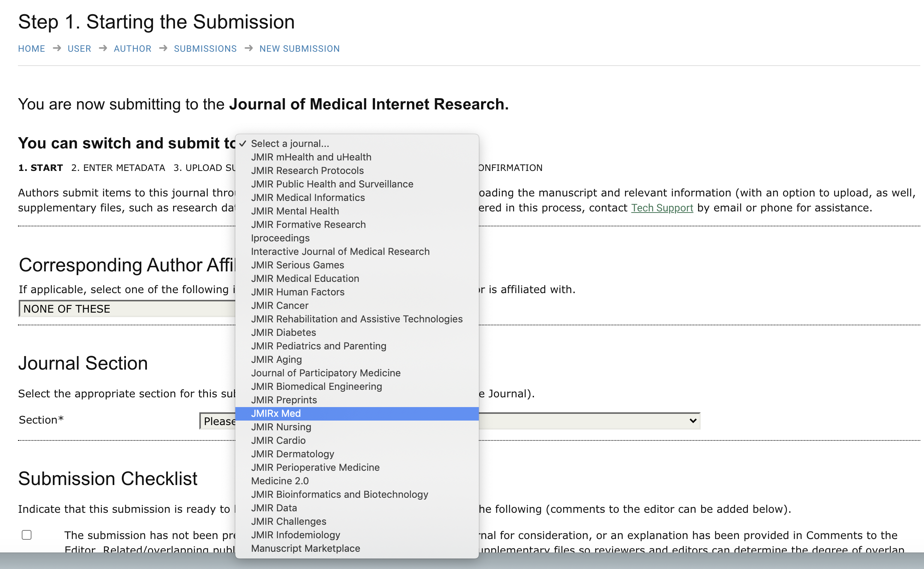Click the 'Select a journal...' checked option
Screen dimensions: 924x569
coord(290,144)
